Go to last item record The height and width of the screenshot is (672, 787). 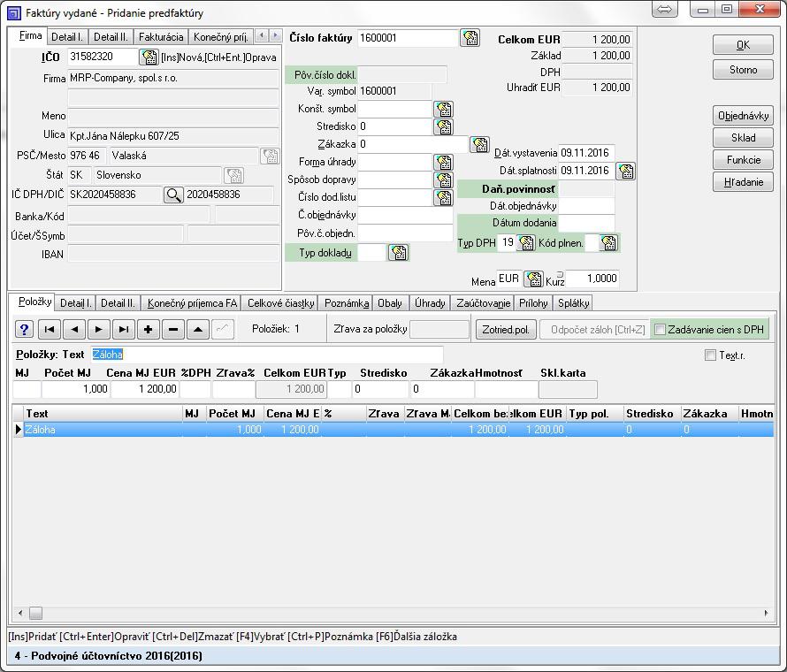click(x=124, y=329)
